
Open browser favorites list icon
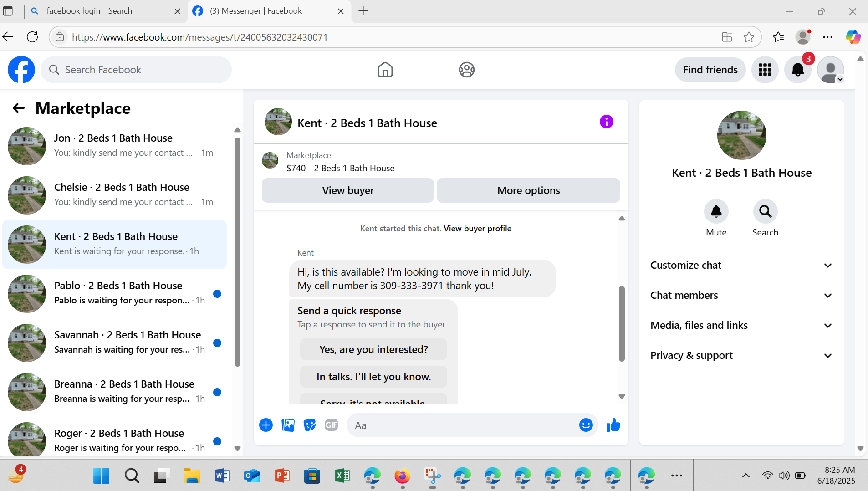(778, 37)
